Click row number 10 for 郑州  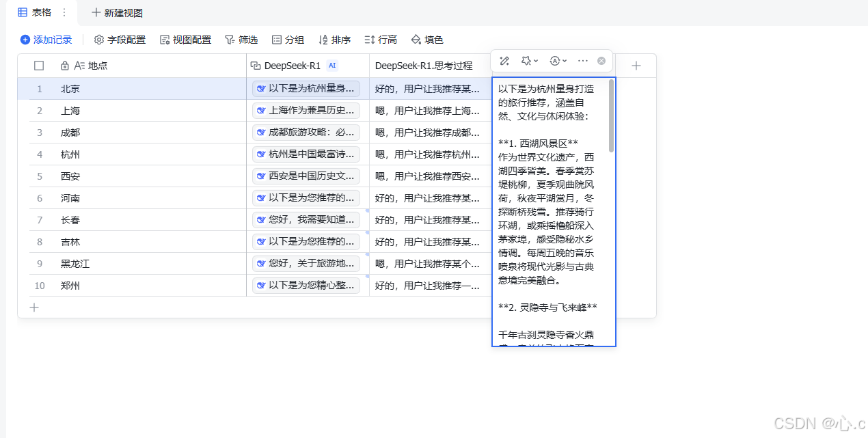click(x=40, y=286)
